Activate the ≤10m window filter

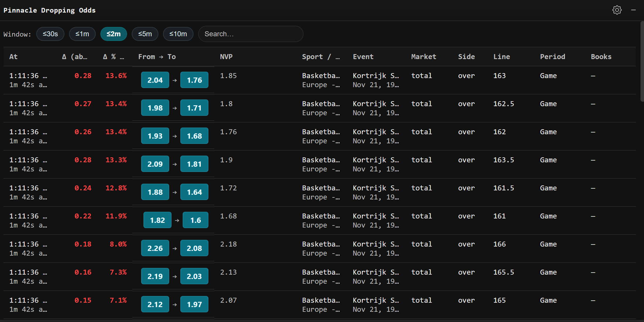(178, 34)
